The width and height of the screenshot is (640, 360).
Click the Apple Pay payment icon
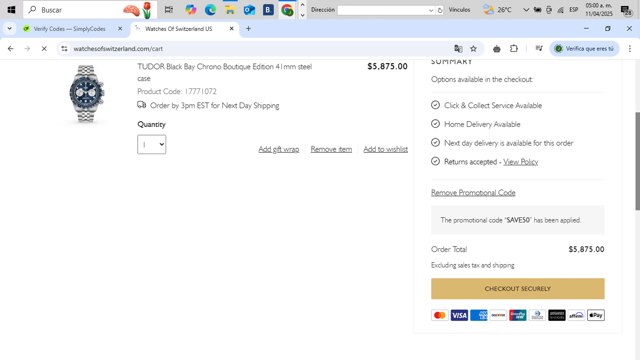(596, 315)
